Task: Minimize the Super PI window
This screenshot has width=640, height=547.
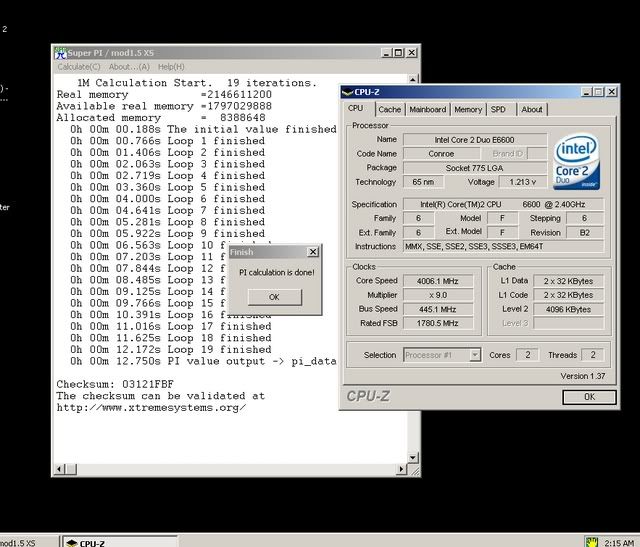Action: (385, 53)
